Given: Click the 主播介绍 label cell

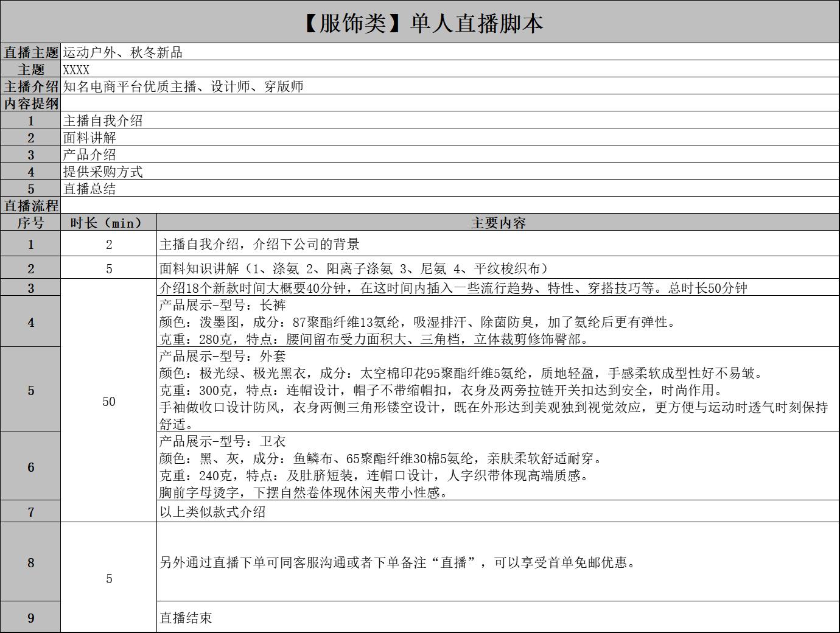Looking at the screenshot, I should tap(30, 86).
